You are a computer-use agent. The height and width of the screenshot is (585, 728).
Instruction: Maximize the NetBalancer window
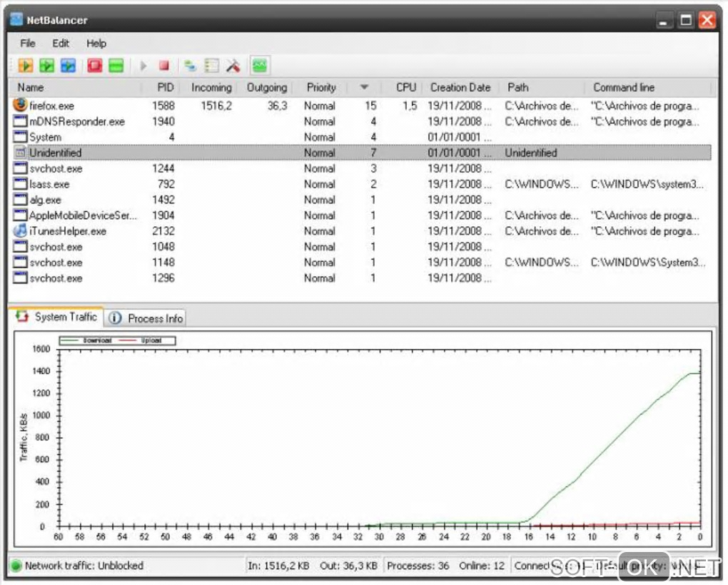[x=686, y=20]
